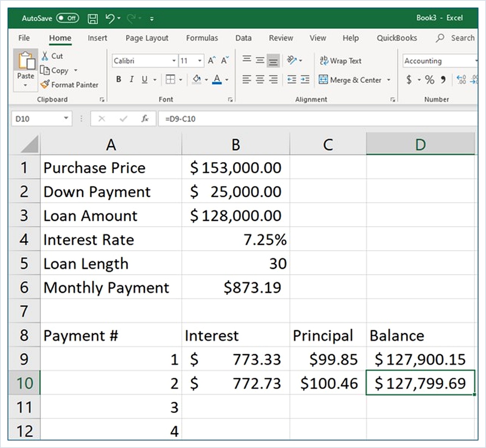Switch to the Insert tab
The width and height of the screenshot is (486, 448).
[97, 38]
